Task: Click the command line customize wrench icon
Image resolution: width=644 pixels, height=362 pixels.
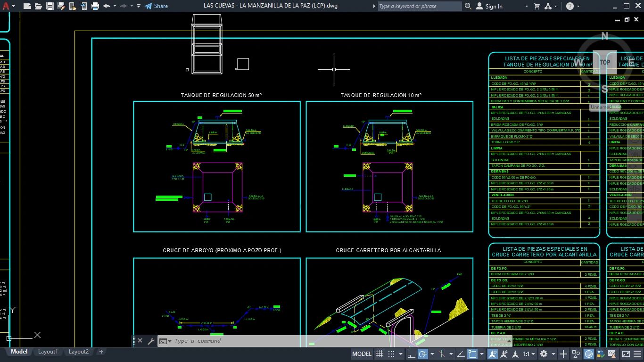Action: point(151,341)
